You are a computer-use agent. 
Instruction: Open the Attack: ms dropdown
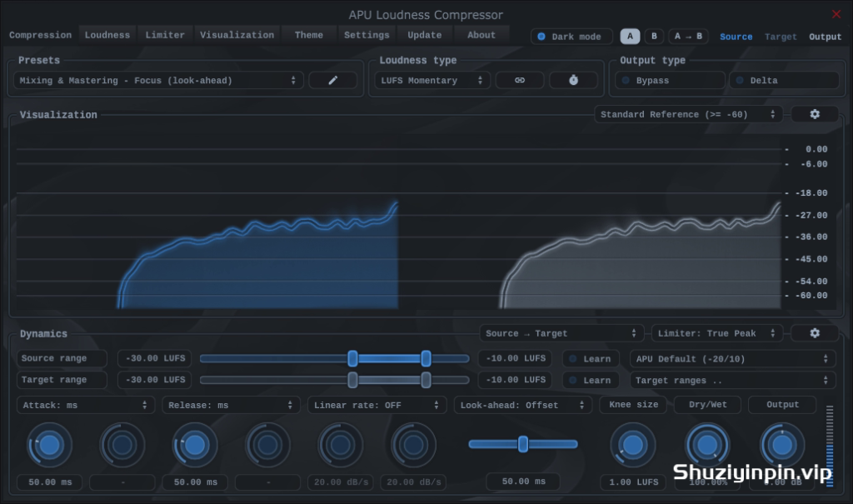86,405
